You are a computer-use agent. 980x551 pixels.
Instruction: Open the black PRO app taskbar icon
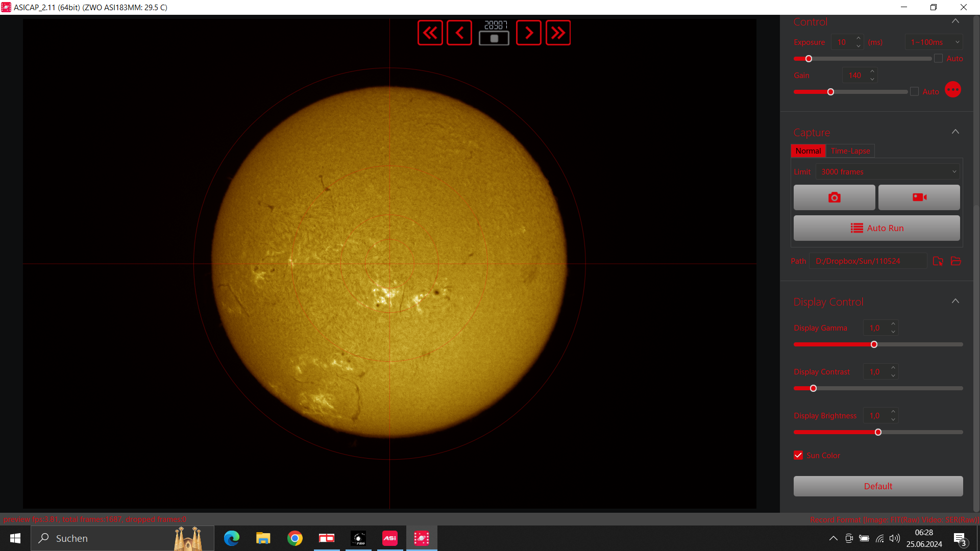358,538
